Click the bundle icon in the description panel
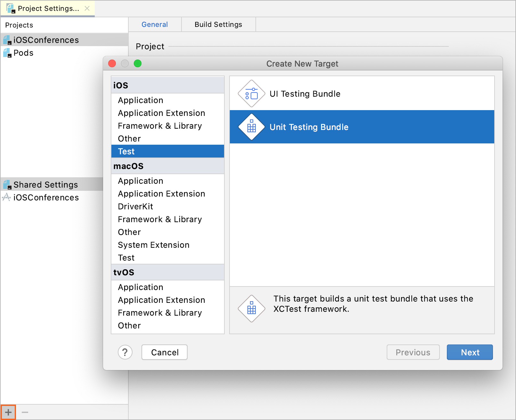Image resolution: width=516 pixels, height=420 pixels. 252,309
